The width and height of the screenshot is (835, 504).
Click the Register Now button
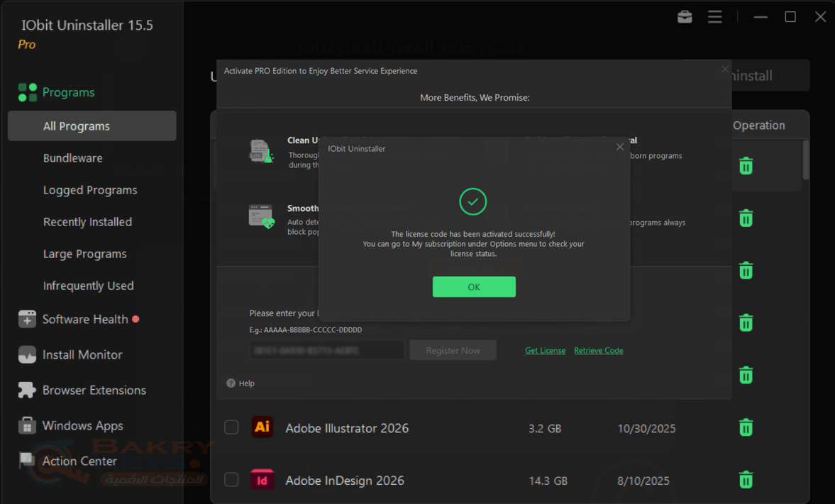coord(453,350)
